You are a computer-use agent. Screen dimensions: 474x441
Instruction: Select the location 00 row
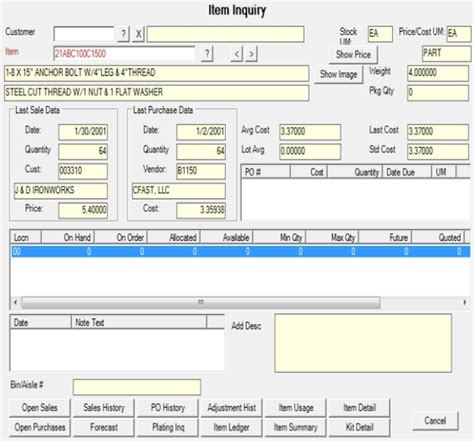(240, 251)
